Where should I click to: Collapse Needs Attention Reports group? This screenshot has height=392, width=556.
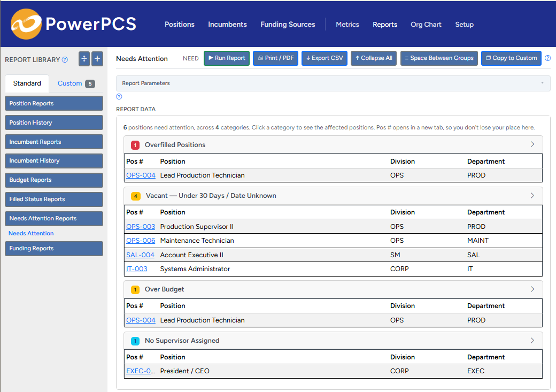pos(54,219)
